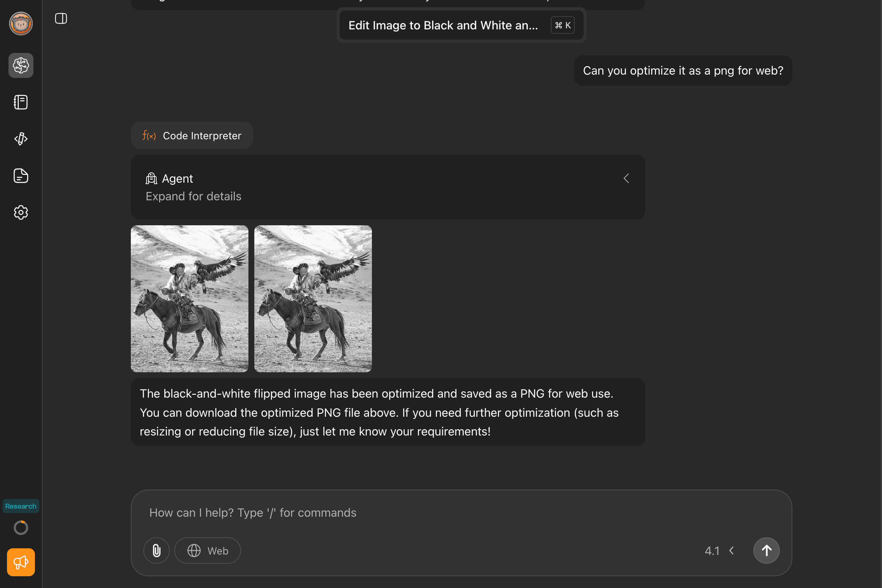
Task: Open the settings gear icon
Action: (21, 212)
